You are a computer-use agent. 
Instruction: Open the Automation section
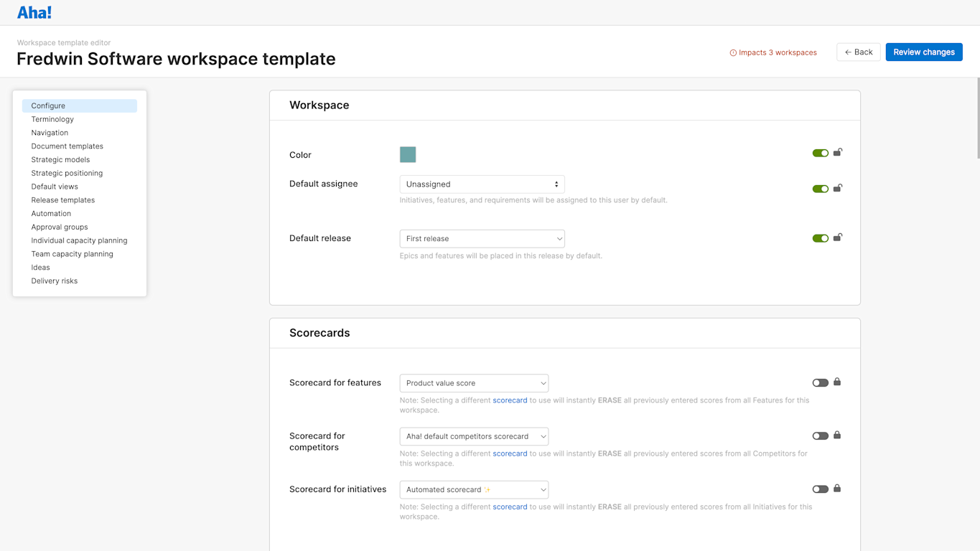[50, 213]
